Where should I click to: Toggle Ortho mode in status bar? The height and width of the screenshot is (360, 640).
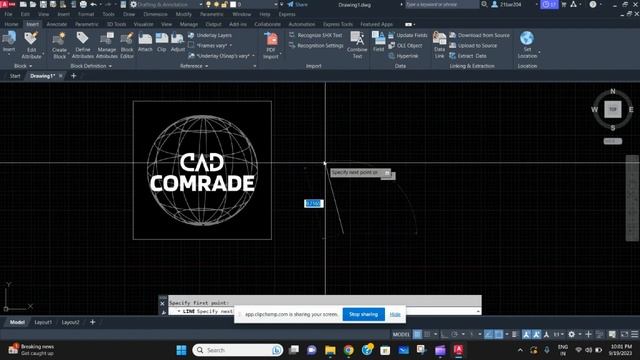[x=444, y=334]
